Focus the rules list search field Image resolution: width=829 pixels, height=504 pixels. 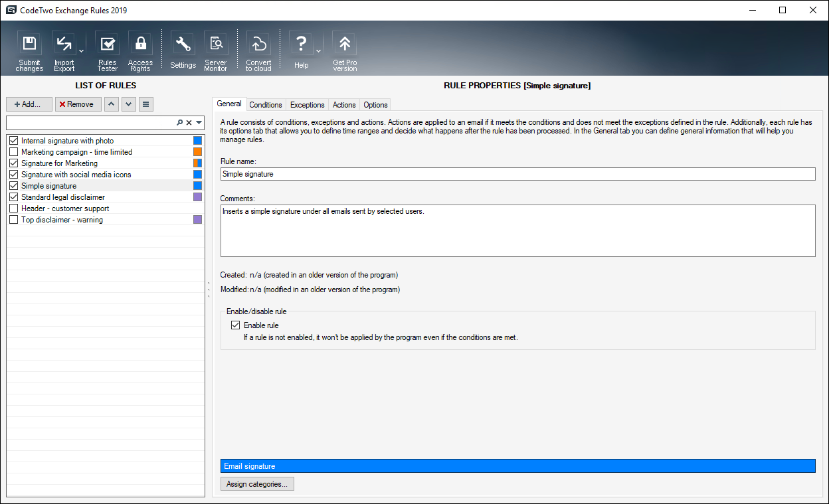[x=91, y=123]
